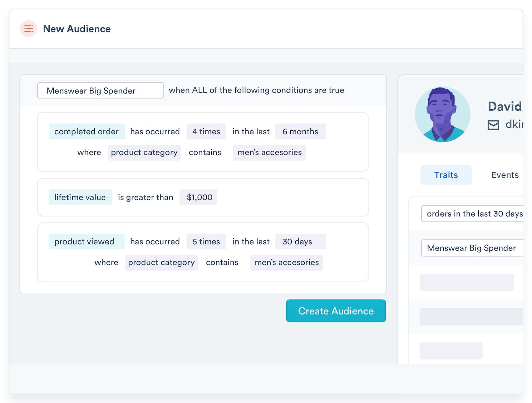Switch to the Traits tab
532x403 pixels.
(446, 175)
